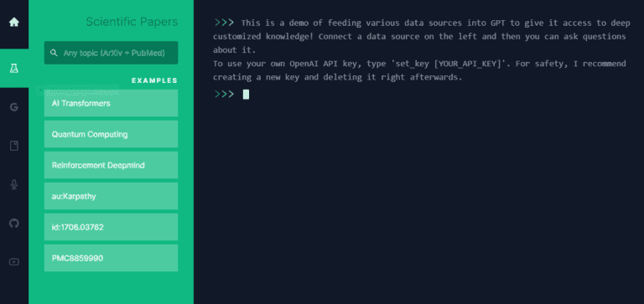Open the Home icon in sidebar
This screenshot has width=644, height=304.
pyautogui.click(x=14, y=22)
